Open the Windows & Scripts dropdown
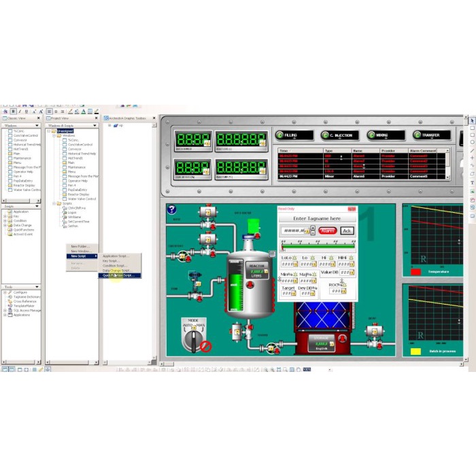 click(95, 126)
